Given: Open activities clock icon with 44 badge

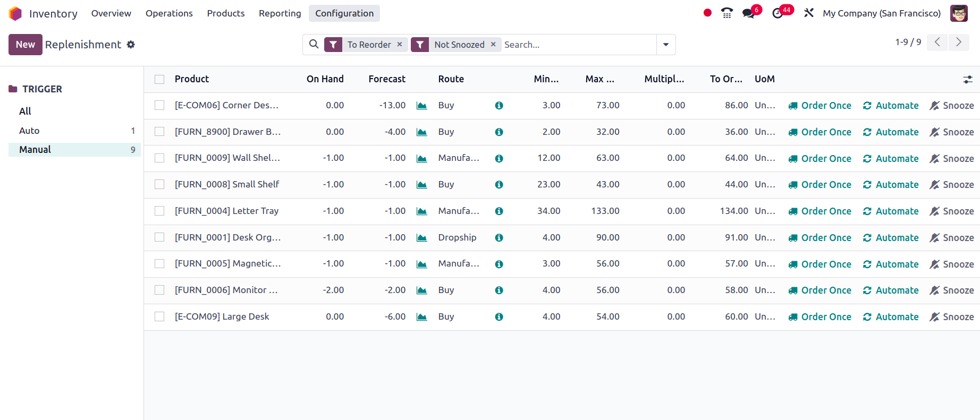Looking at the screenshot, I should (x=778, y=13).
